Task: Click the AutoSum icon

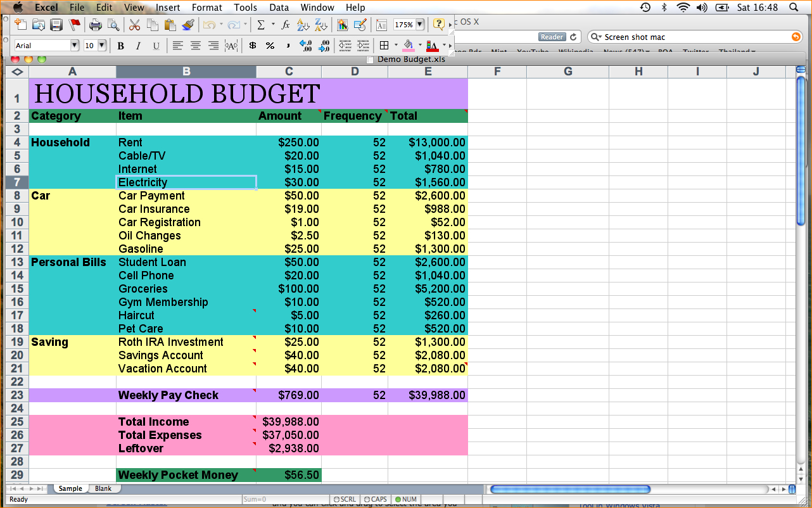Action: [x=261, y=24]
